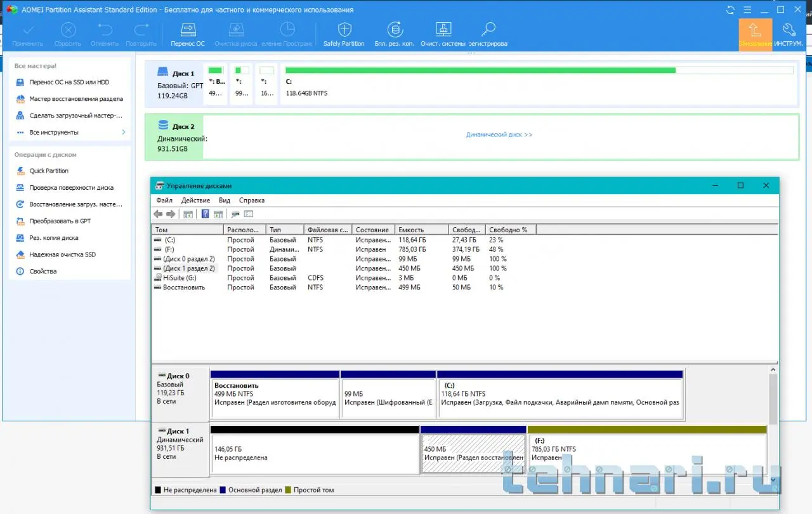Click the back arrow in Disk Management toolbar
The height and width of the screenshot is (514, 812).
(158, 214)
